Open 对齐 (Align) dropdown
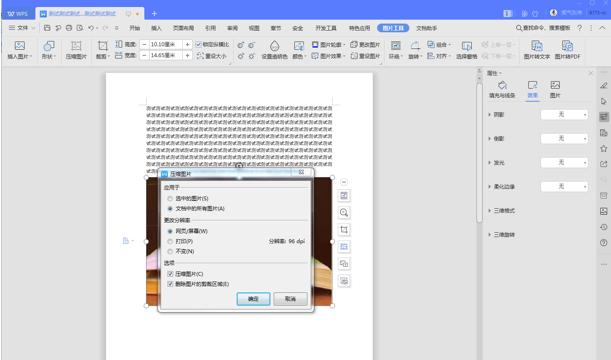Viewport: 611px width, 360px height. (439, 56)
